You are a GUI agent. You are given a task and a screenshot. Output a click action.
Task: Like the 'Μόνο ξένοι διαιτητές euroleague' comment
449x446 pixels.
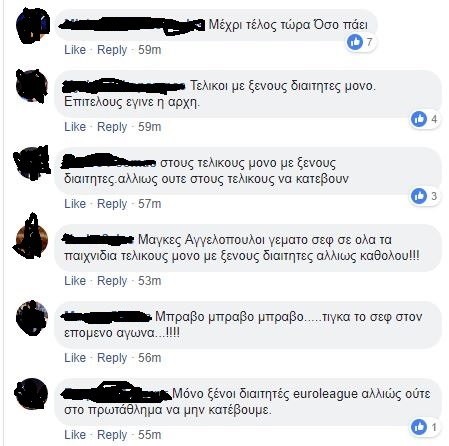(x=75, y=435)
